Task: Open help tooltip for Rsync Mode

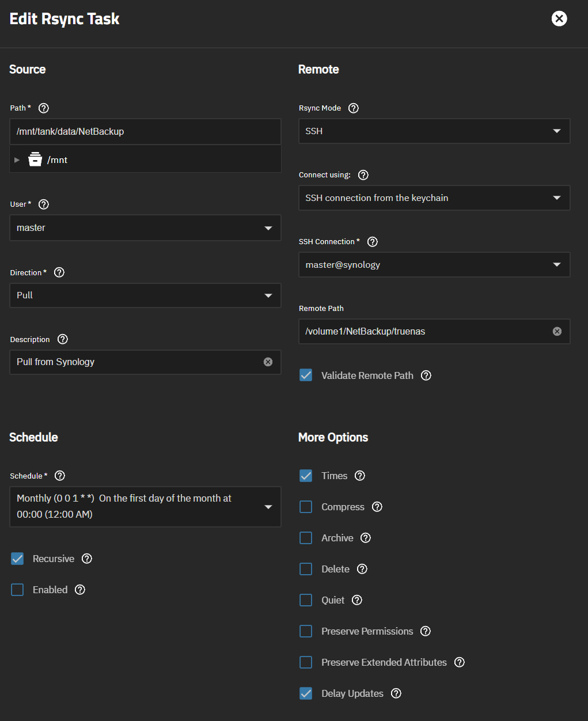Action: click(354, 108)
